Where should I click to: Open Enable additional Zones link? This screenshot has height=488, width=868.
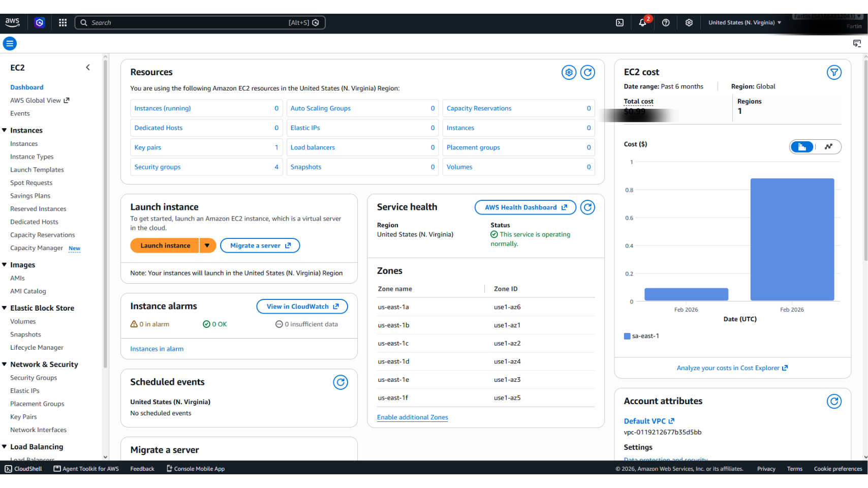click(413, 417)
